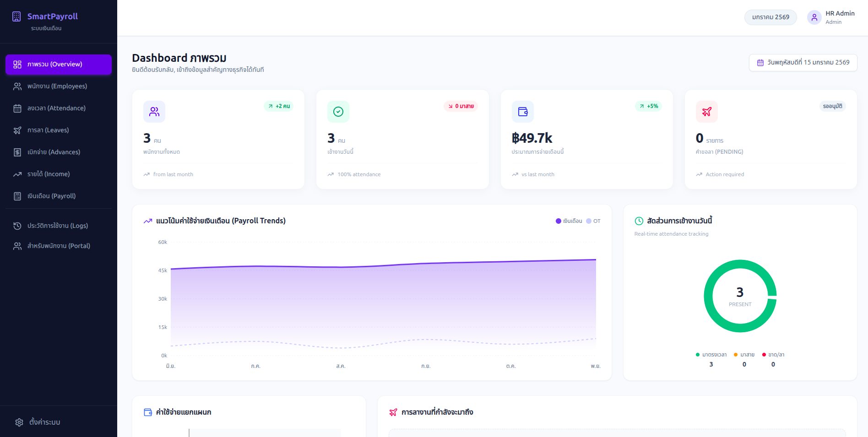This screenshot has height=437, width=868.
Task: Click the Logs history clock icon
Action: (17, 226)
